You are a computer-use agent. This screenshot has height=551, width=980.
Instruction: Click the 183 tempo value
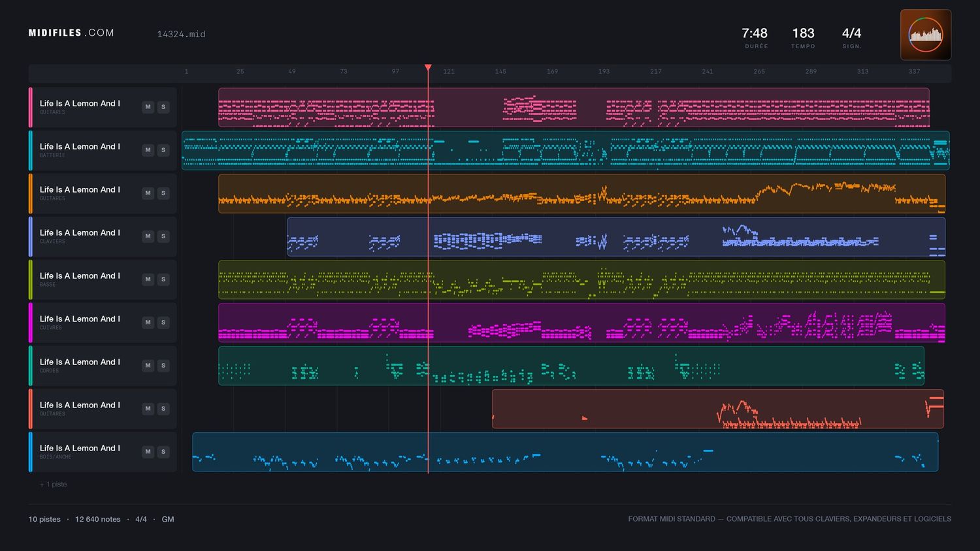click(x=803, y=33)
